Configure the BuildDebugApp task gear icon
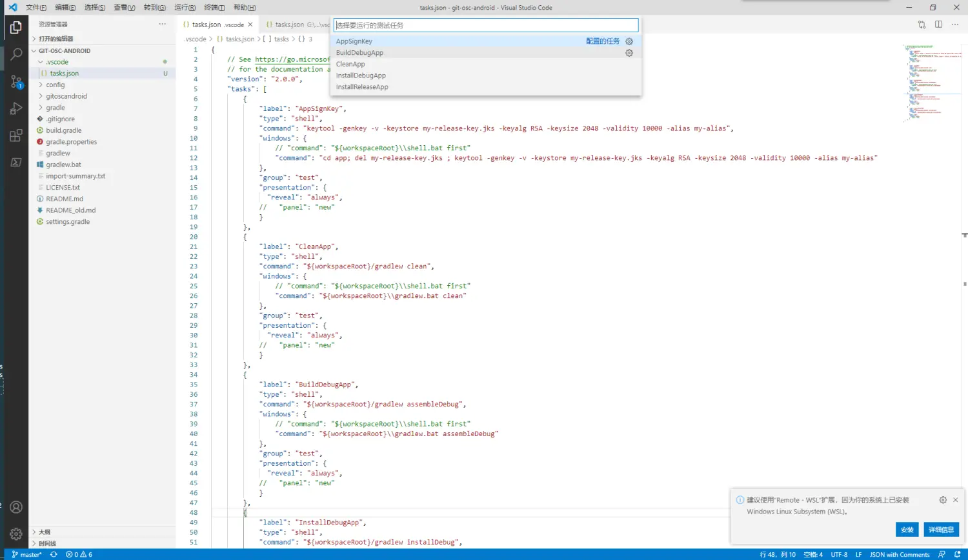This screenshot has width=968, height=560. (x=629, y=53)
